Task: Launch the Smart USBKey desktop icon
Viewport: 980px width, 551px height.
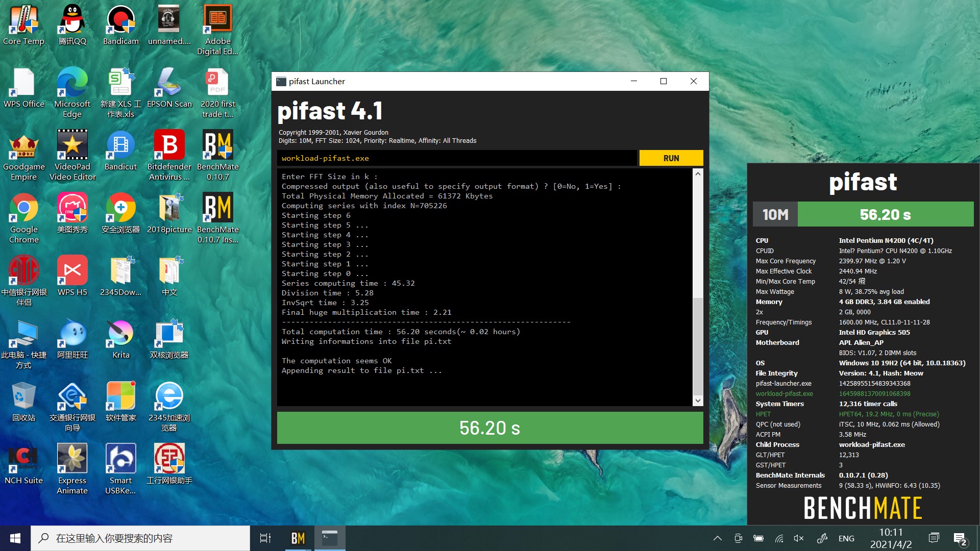Action: [121, 469]
